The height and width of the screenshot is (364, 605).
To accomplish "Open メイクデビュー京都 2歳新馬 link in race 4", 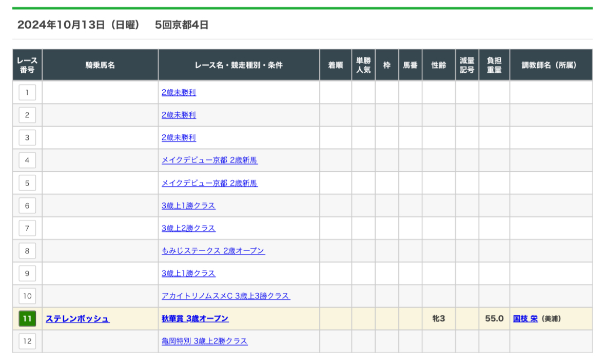I will pyautogui.click(x=209, y=160).
